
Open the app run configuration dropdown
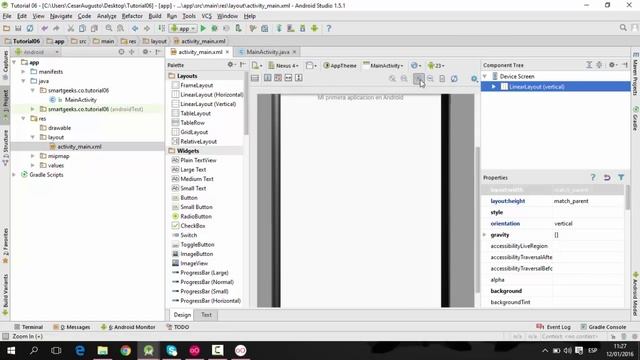183,28
